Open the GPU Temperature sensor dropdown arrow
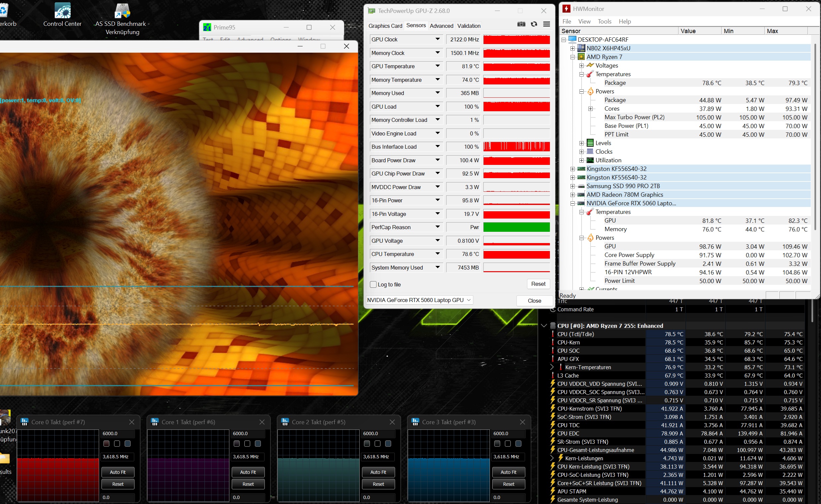The height and width of the screenshot is (504, 821). point(438,66)
